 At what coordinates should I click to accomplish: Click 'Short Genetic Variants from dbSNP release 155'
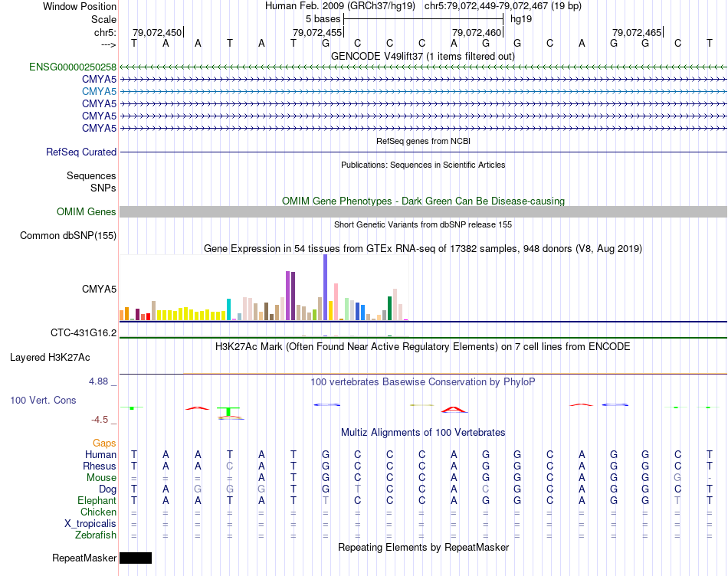pos(423,224)
